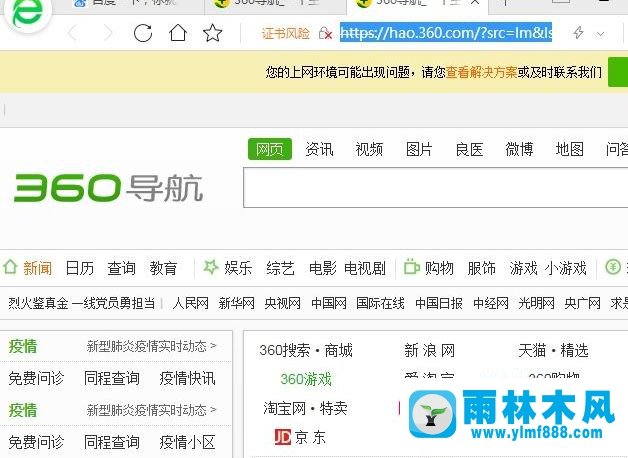Open the 教育 category

click(163, 268)
